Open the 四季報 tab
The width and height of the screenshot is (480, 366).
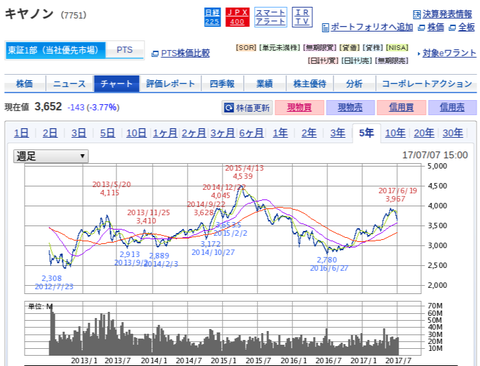pyautogui.click(x=222, y=84)
